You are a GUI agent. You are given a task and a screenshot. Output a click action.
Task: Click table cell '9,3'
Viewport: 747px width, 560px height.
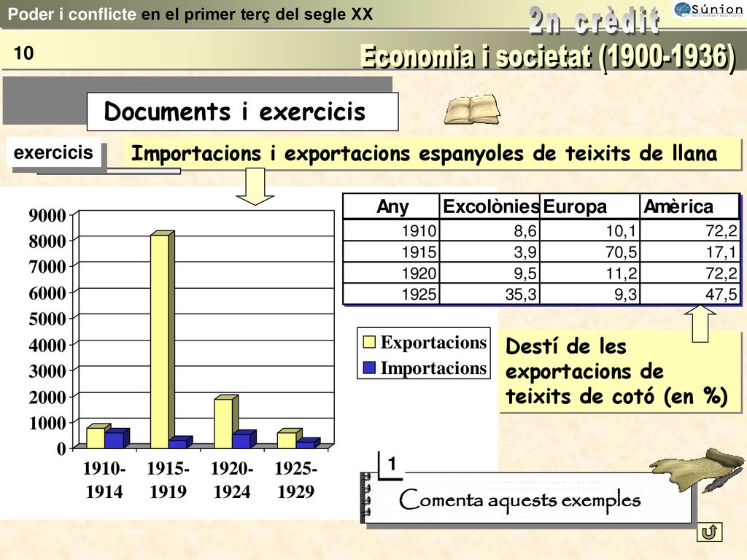[x=589, y=294]
